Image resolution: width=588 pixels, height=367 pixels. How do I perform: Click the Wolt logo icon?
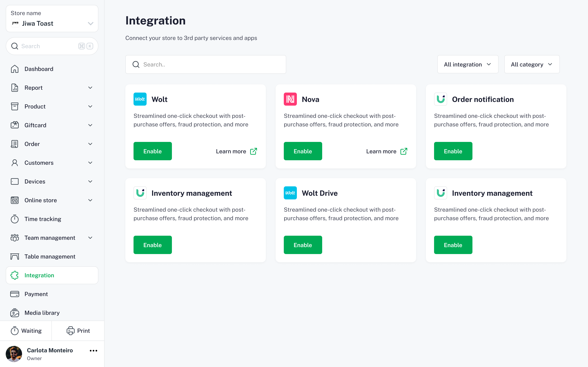pos(140,99)
